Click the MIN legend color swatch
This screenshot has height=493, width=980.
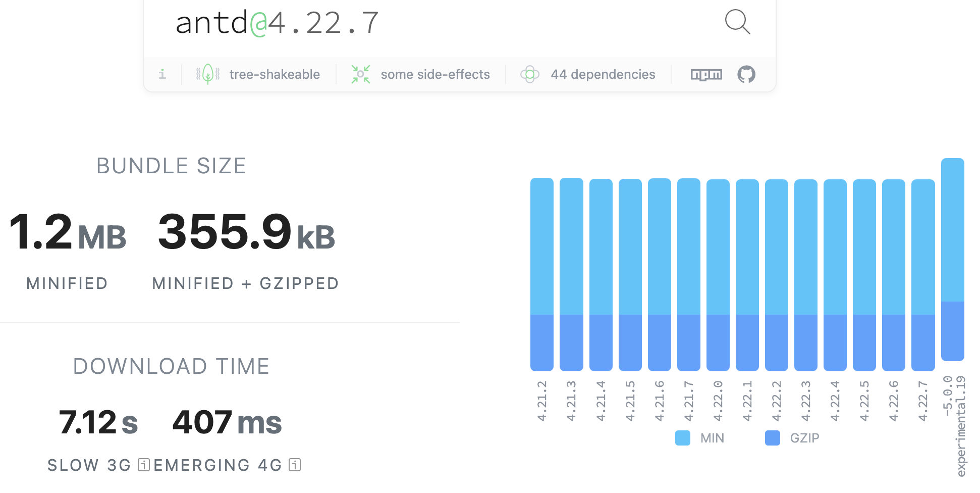coord(683,438)
